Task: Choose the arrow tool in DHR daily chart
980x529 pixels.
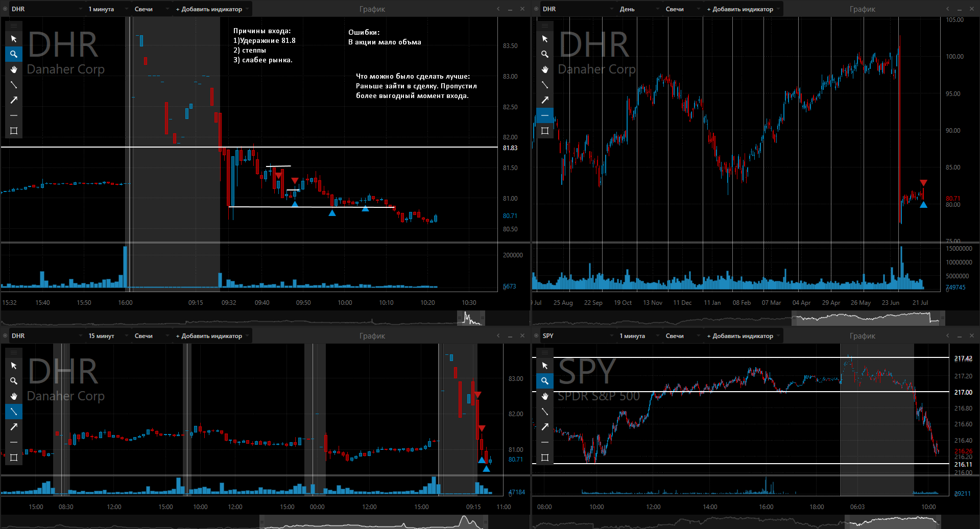Action: (545, 100)
